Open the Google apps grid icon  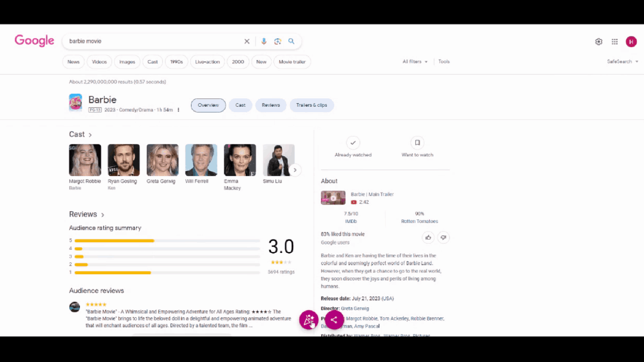(615, 42)
